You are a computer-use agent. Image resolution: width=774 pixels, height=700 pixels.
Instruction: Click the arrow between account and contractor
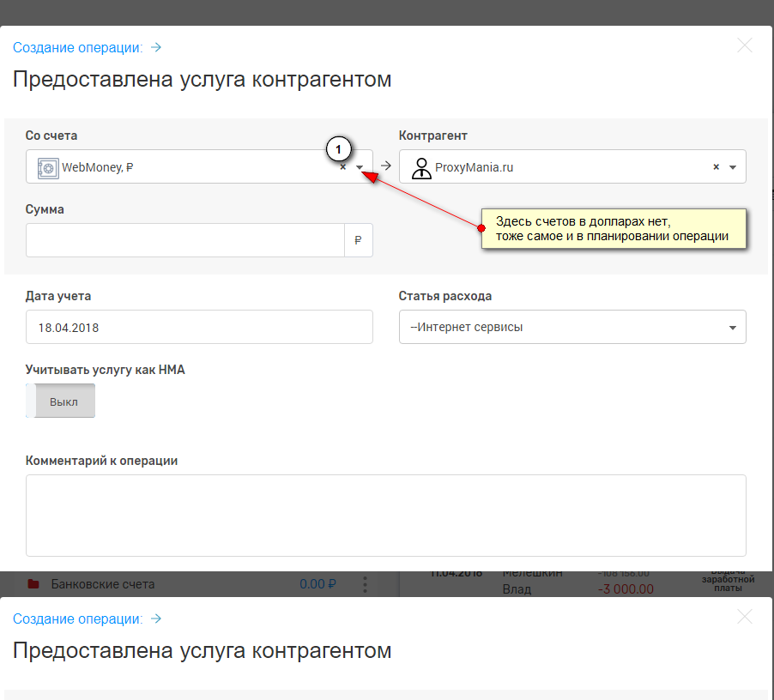click(x=386, y=167)
